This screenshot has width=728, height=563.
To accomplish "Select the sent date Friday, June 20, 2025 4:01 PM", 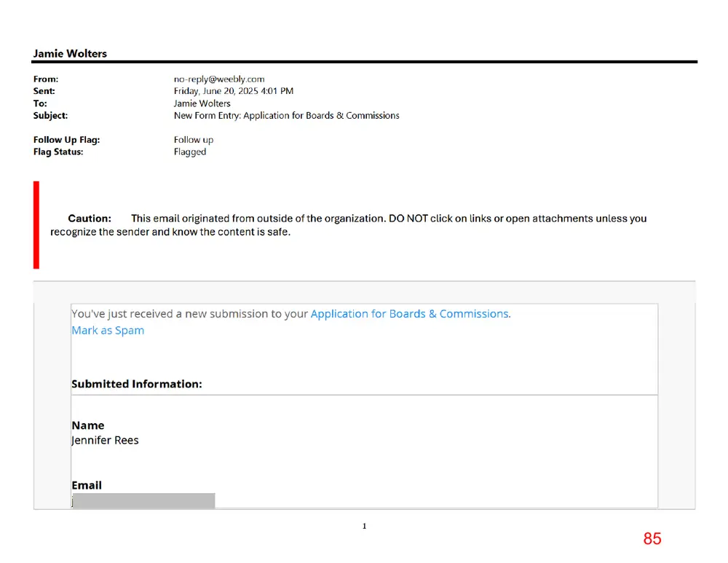I will click(x=234, y=91).
